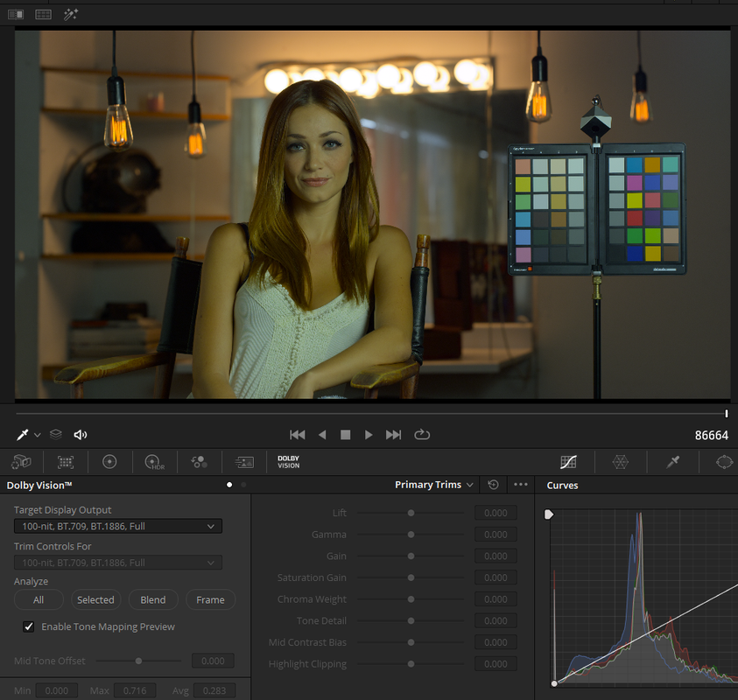738x700 pixels.
Task: Open the HDR color wheels palette
Action: click(155, 462)
